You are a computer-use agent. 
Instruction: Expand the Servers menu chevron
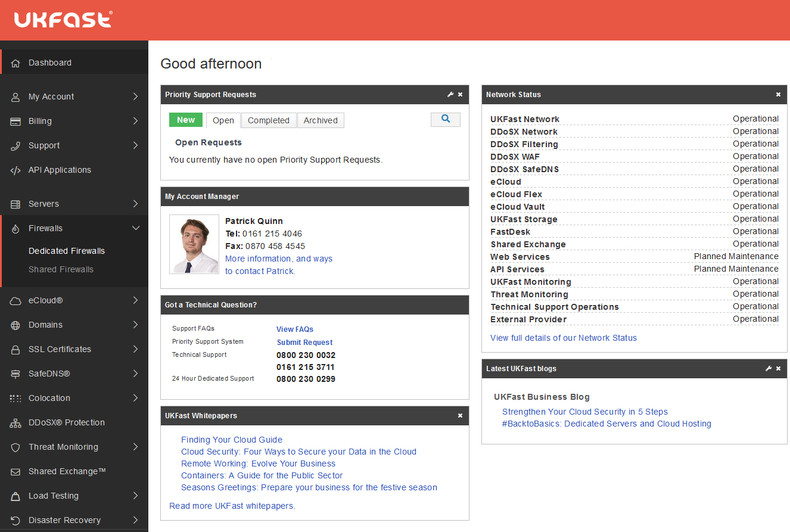coord(135,204)
